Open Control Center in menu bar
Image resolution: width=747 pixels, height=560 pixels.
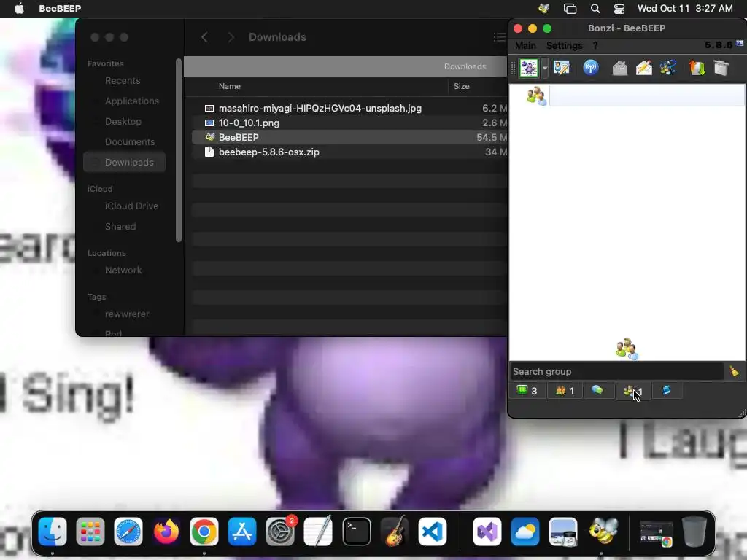click(x=619, y=9)
